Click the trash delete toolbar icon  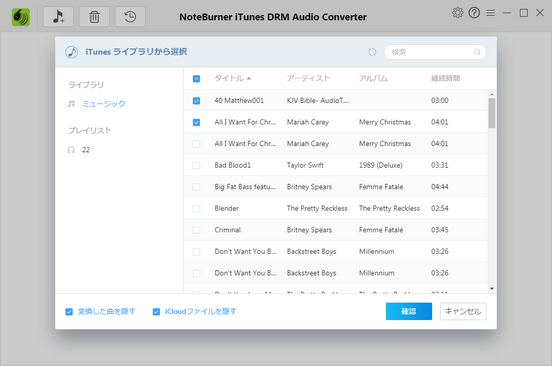94,17
